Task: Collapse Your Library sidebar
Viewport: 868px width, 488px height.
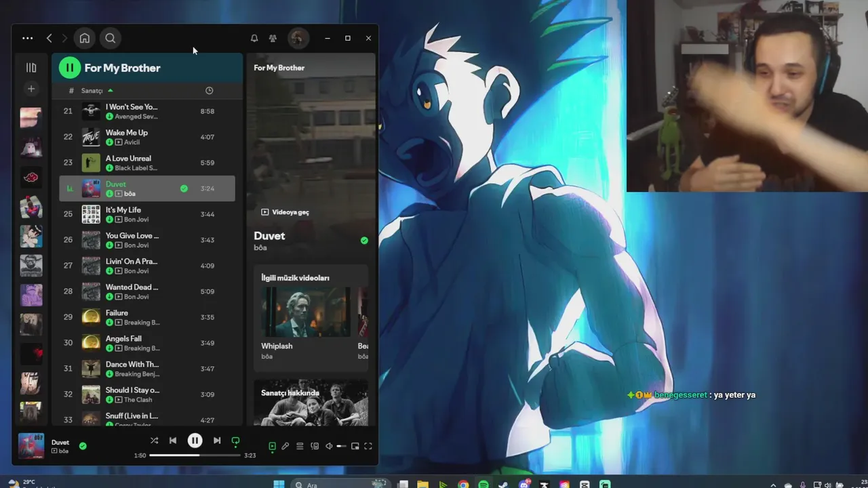Action: pos(31,68)
